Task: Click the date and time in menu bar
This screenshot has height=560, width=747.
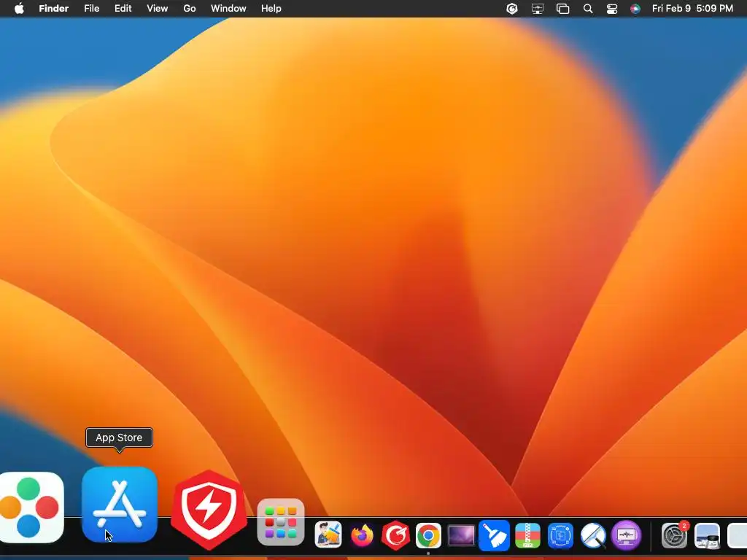Action: pos(692,9)
